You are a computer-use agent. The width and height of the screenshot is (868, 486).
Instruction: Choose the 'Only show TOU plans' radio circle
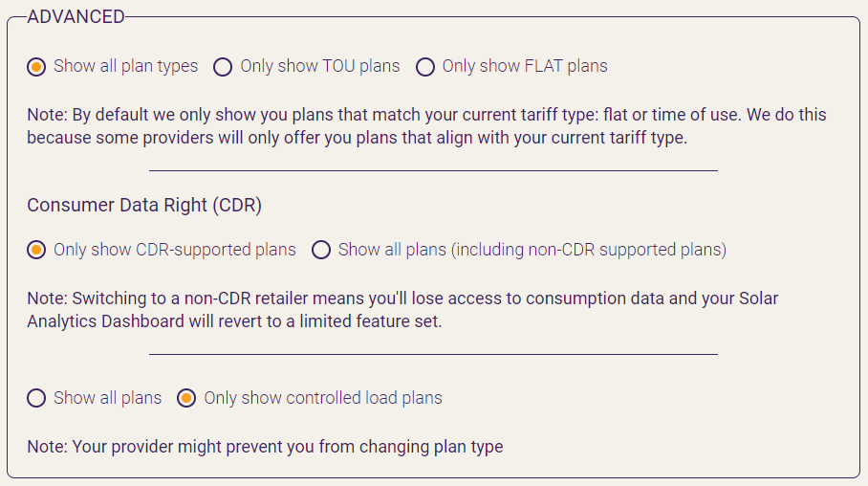pos(223,67)
